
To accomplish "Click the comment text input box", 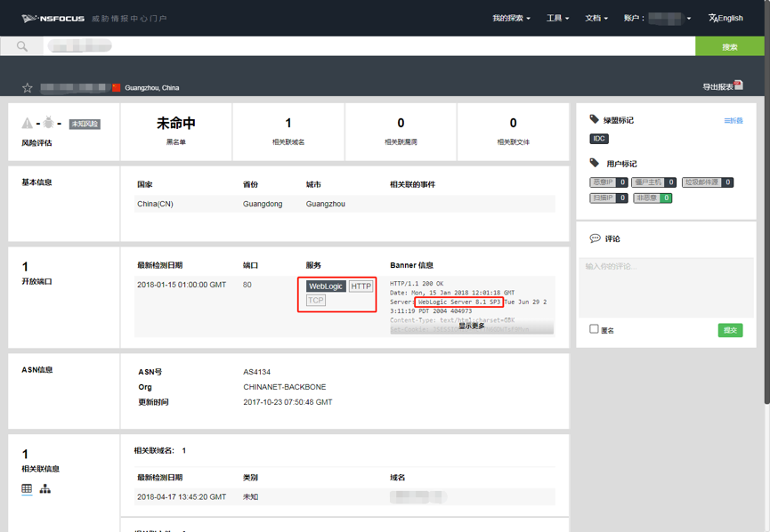I will pyautogui.click(x=666, y=287).
